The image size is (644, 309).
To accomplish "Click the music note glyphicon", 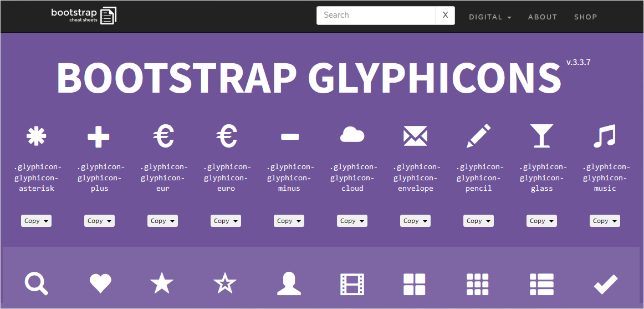I will pyautogui.click(x=604, y=136).
